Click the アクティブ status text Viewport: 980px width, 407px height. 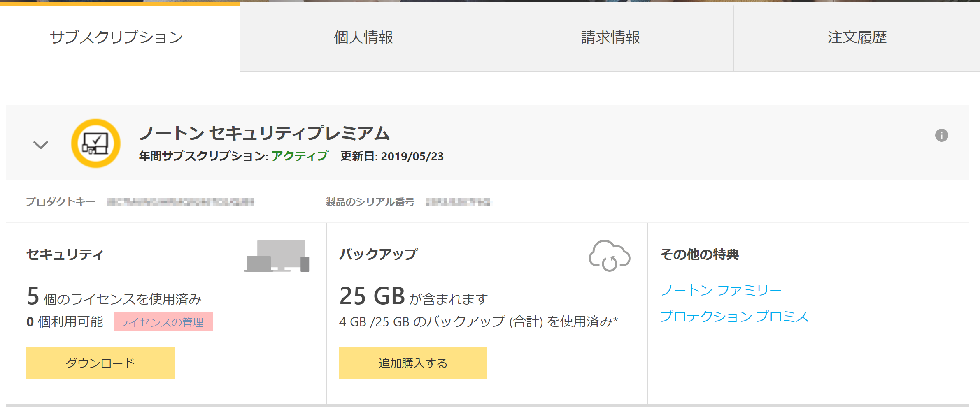(300, 156)
